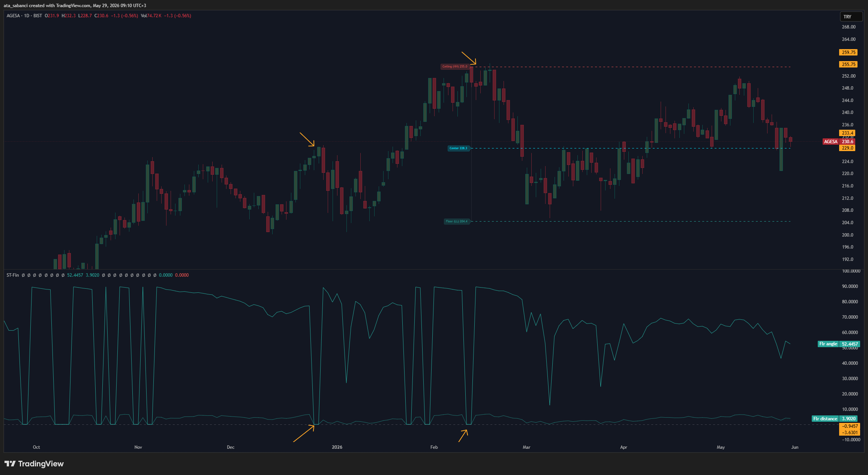Select the ST-Fin indicator legend title
Screen dimensions: 868x475
13,275
